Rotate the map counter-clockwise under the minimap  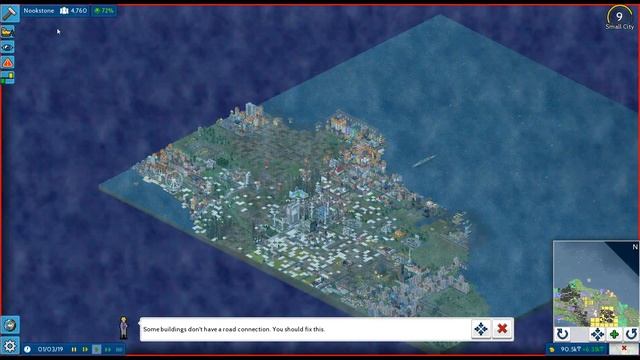point(631,334)
